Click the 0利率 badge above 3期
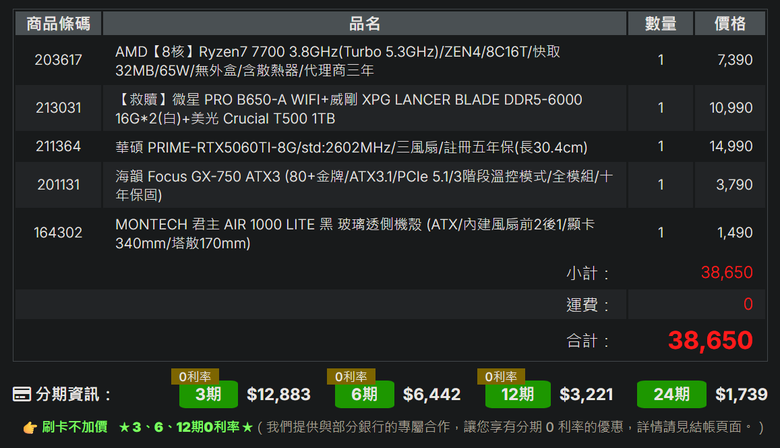Image resolution: width=780 pixels, height=448 pixels. (195, 376)
